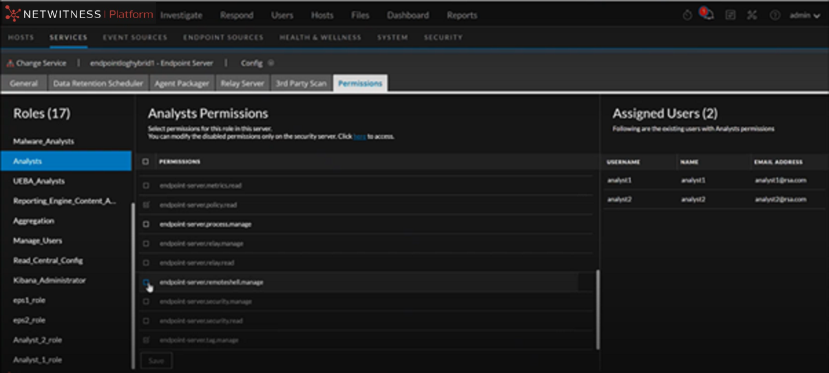Switch to Agent Packager tab
Image resolution: width=829 pixels, height=373 pixels.
pos(182,83)
